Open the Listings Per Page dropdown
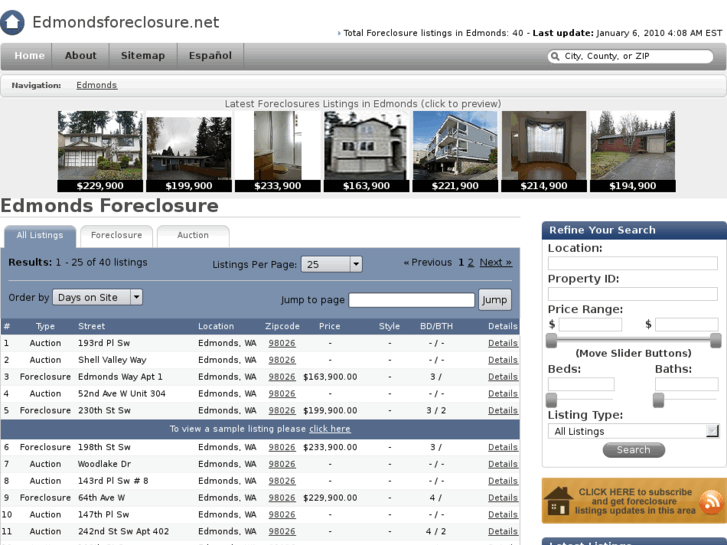Viewport: 727px width, 545px height. 332,264
